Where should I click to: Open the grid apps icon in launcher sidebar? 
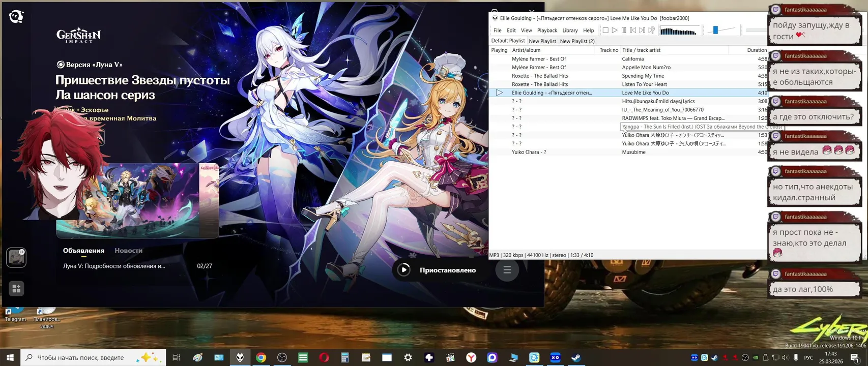(x=16, y=289)
